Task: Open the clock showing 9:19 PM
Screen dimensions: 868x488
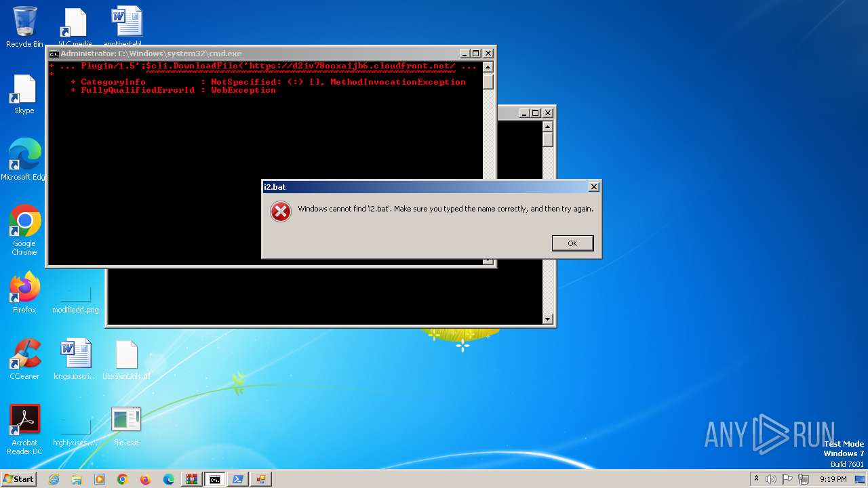Action: point(833,479)
